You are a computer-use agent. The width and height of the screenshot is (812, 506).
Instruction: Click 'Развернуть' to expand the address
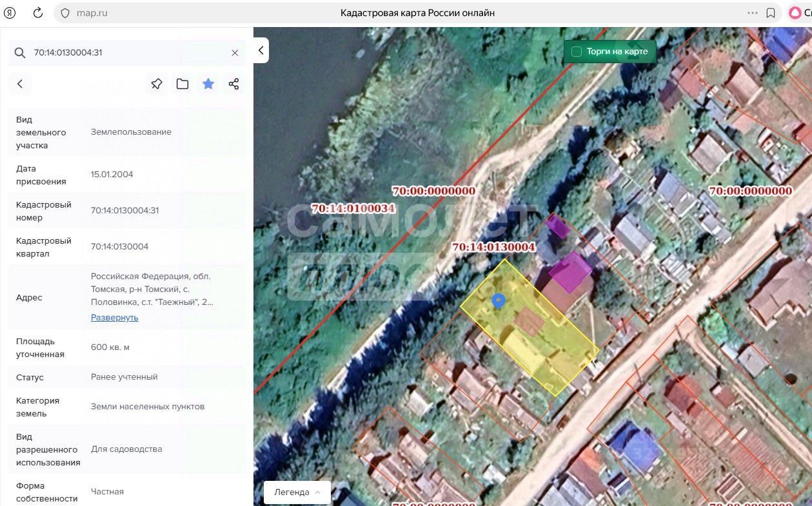[114, 317]
